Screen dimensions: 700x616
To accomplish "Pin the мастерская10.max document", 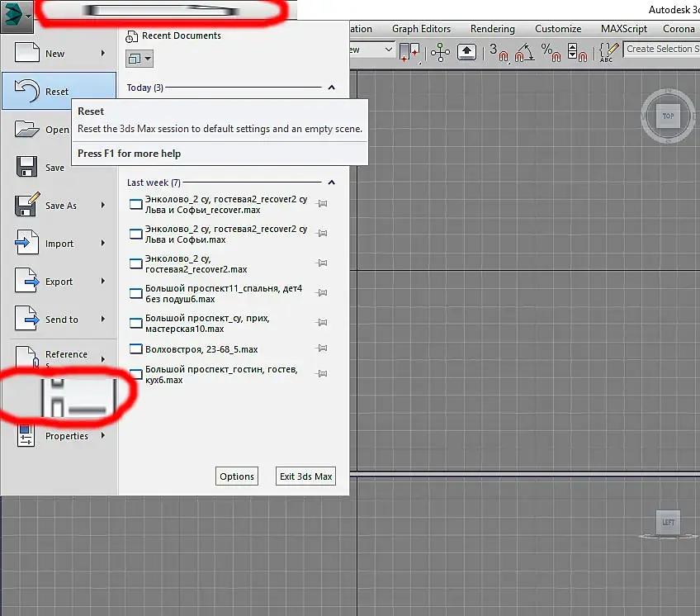I will coord(322,323).
